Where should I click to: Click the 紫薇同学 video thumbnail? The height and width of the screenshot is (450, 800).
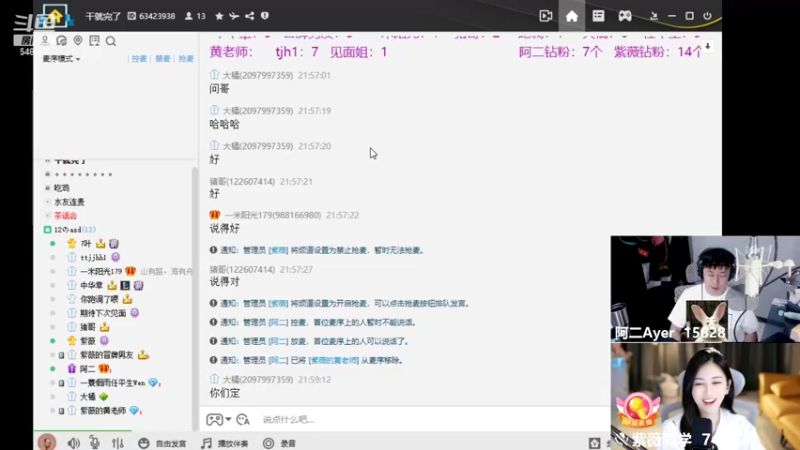click(x=705, y=396)
